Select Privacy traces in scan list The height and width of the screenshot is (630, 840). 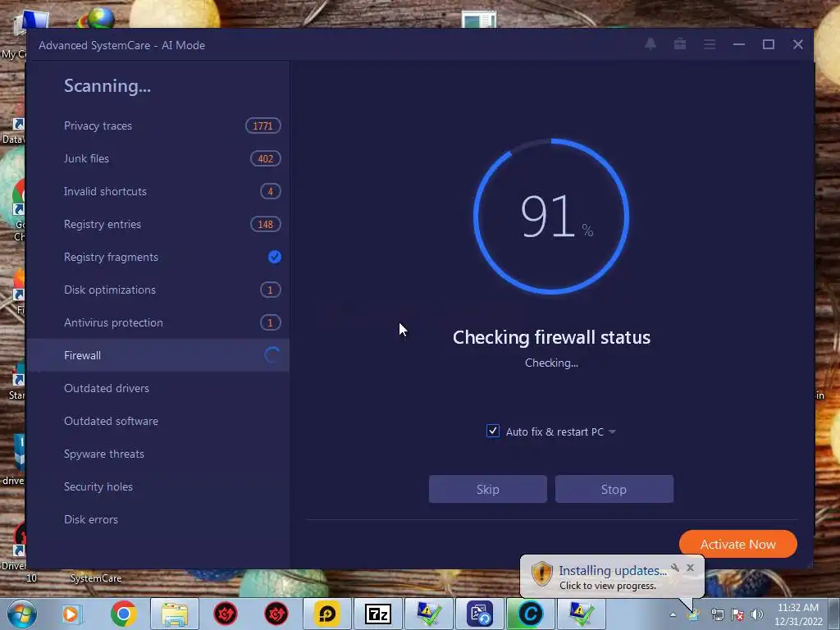157,126
